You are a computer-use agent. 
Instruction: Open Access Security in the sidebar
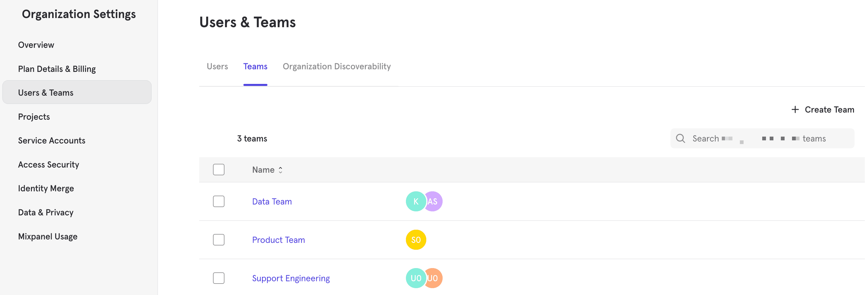[48, 165]
